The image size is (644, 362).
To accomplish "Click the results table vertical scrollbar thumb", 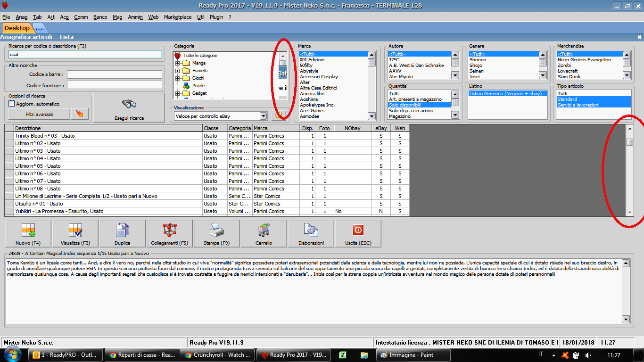I will [x=629, y=142].
